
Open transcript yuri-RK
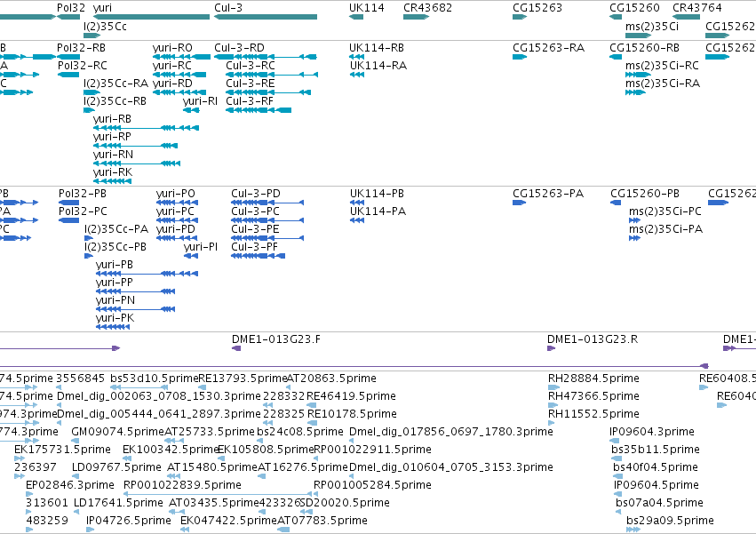pos(113,172)
